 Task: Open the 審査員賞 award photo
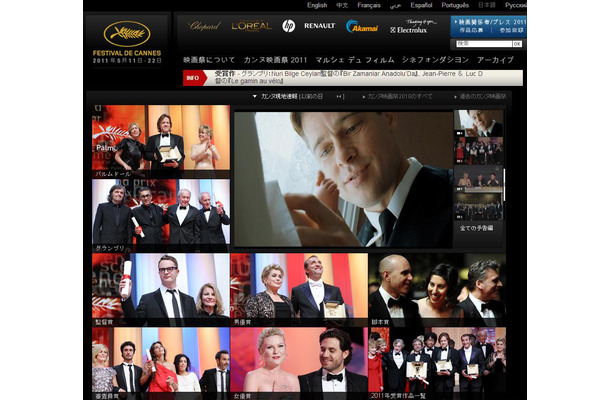point(161,363)
